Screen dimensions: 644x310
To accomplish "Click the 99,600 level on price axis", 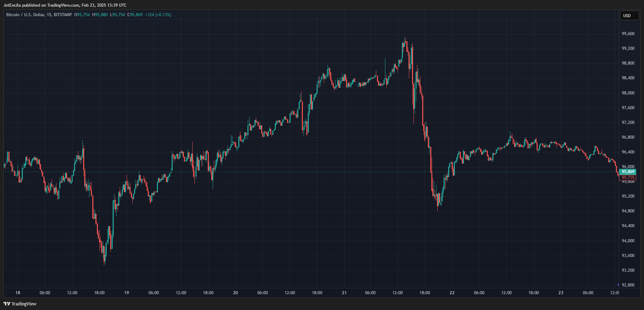I will (628, 34).
